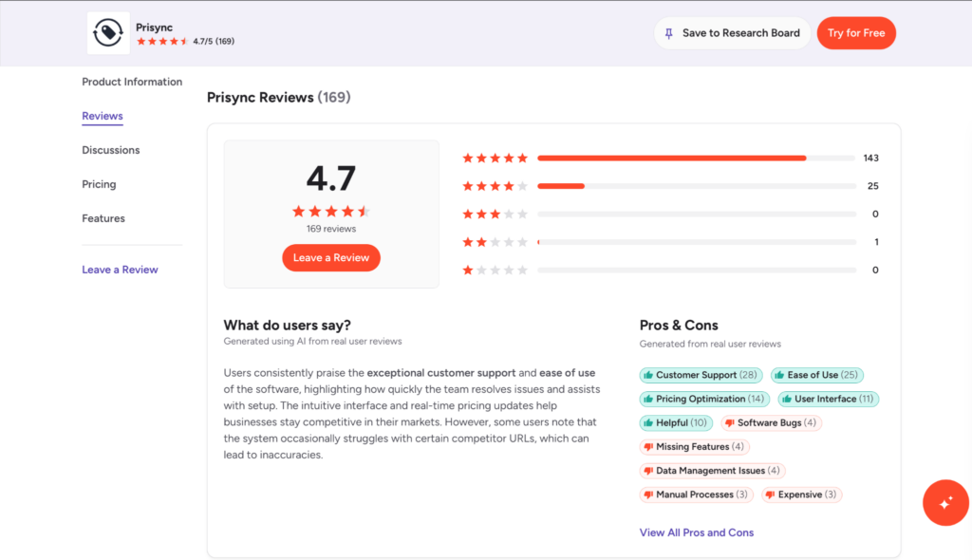Select the Ease of Use (25) tag

[x=817, y=375]
